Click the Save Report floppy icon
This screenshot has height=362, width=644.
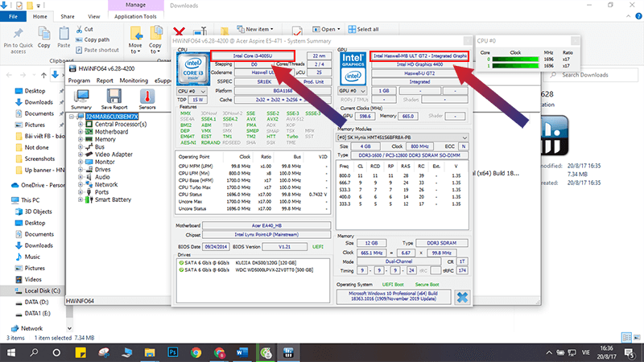coord(114,99)
